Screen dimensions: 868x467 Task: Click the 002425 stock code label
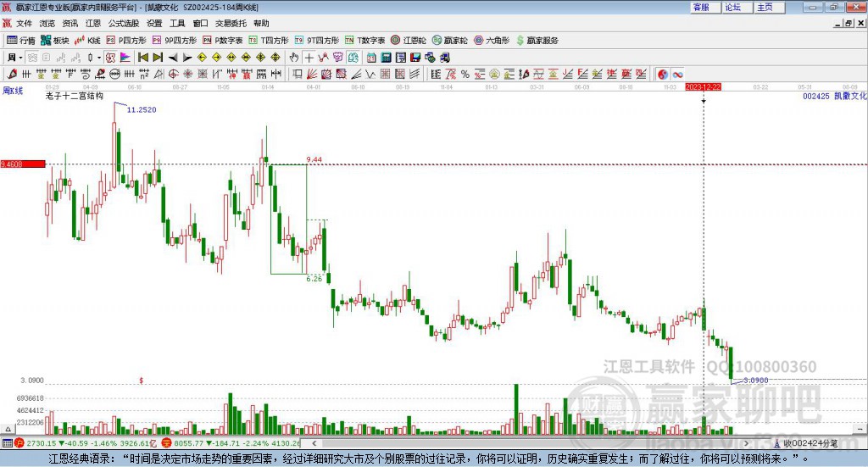pos(816,97)
